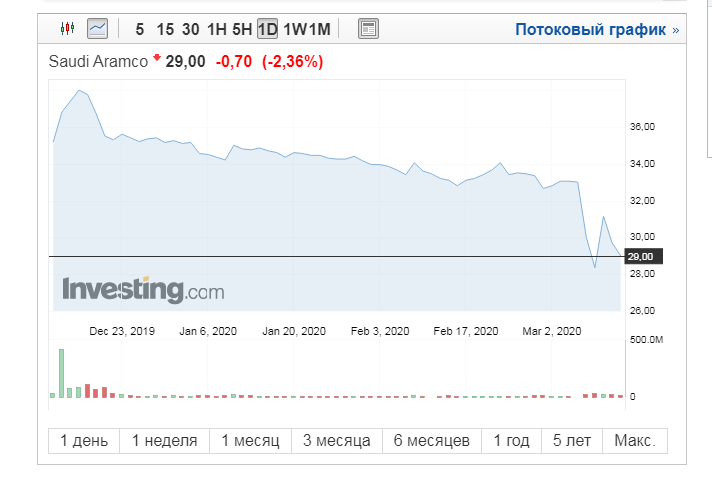Click the Feb 3, 2020 date label
Image resolution: width=712 pixels, height=477 pixels.
click(x=380, y=331)
